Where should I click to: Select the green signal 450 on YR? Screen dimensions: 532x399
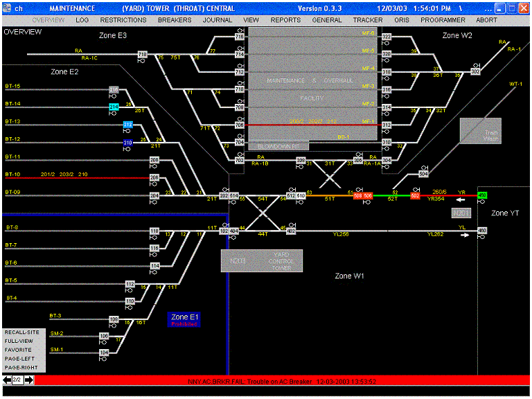click(482, 196)
